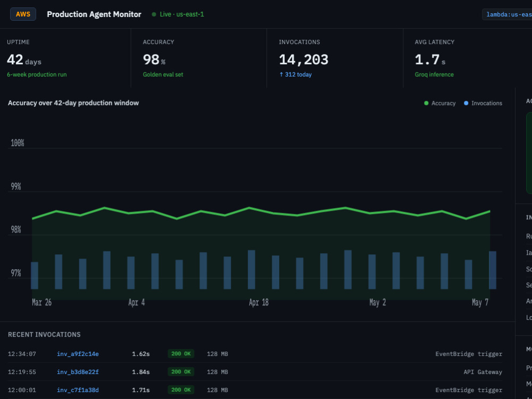The height and width of the screenshot is (399, 532).
Task: Click the 12:19:55 timestamp
Action: click(x=22, y=372)
